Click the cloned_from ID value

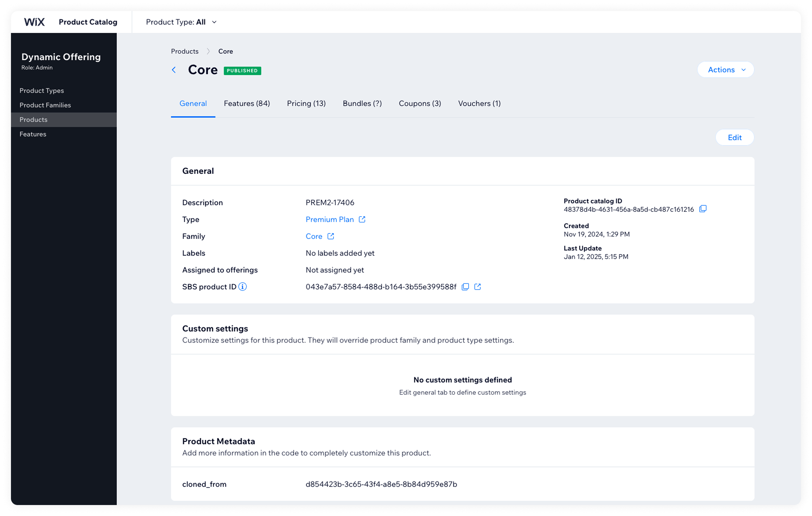tap(381, 484)
